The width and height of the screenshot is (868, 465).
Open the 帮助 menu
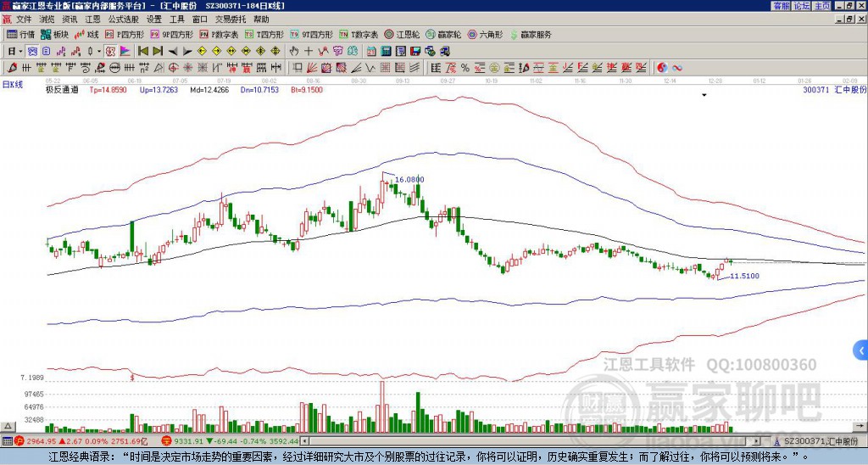tap(261, 20)
